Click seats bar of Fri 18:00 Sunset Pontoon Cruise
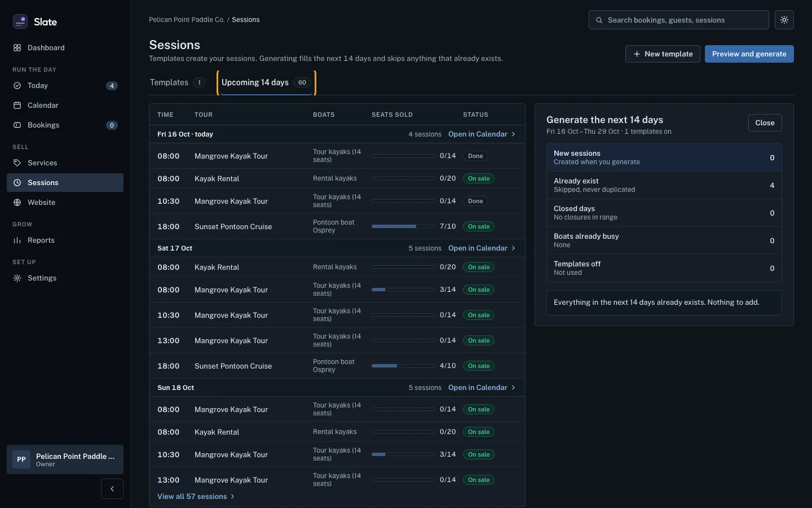812x508 pixels. click(403, 226)
